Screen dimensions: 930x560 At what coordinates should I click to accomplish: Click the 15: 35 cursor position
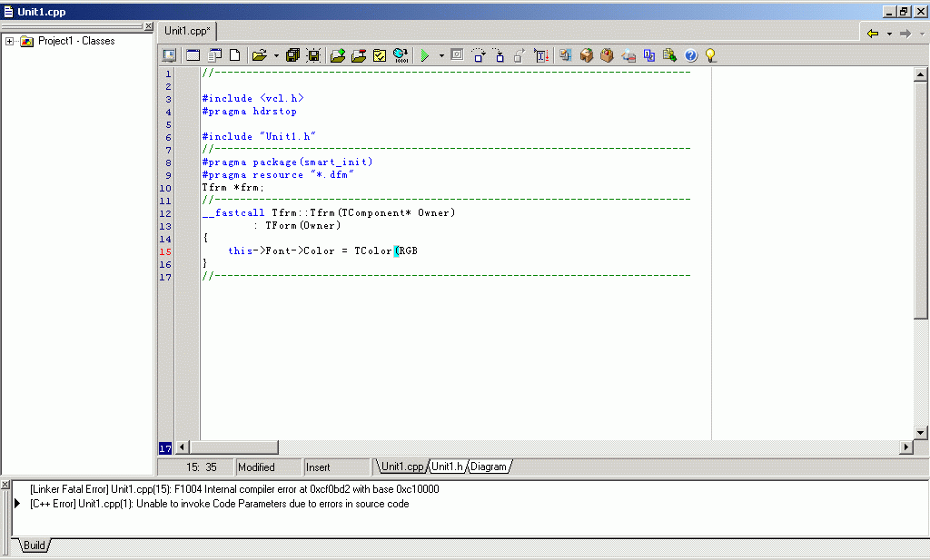[201, 467]
